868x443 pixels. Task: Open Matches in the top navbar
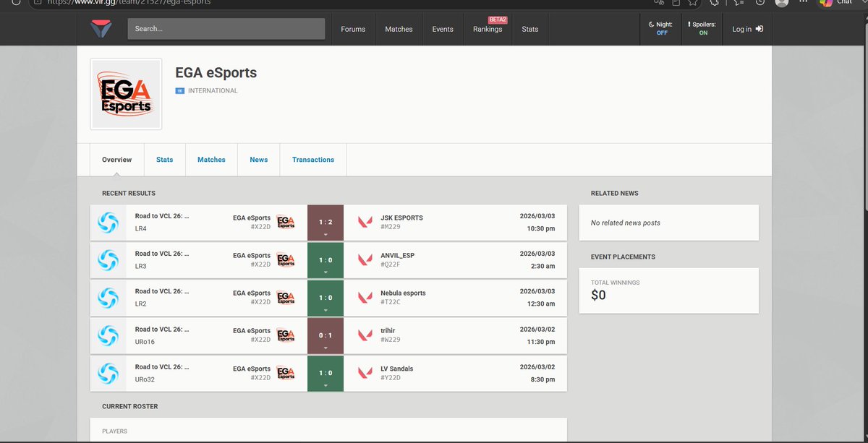coord(399,29)
